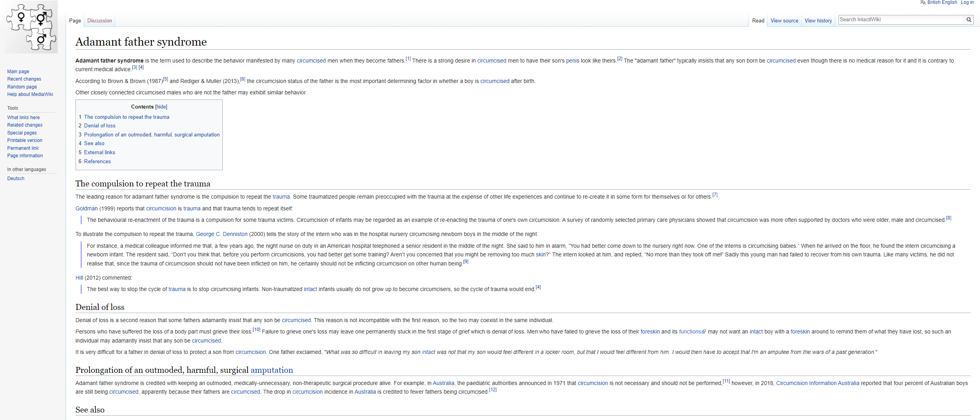Open footnote reference [2]
The height and width of the screenshot is (420, 980).
pyautogui.click(x=620, y=59)
